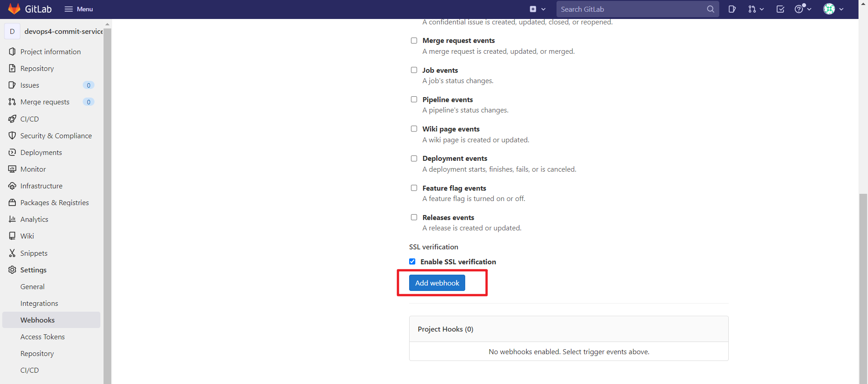Enable Job events checkbox

pyautogui.click(x=414, y=70)
